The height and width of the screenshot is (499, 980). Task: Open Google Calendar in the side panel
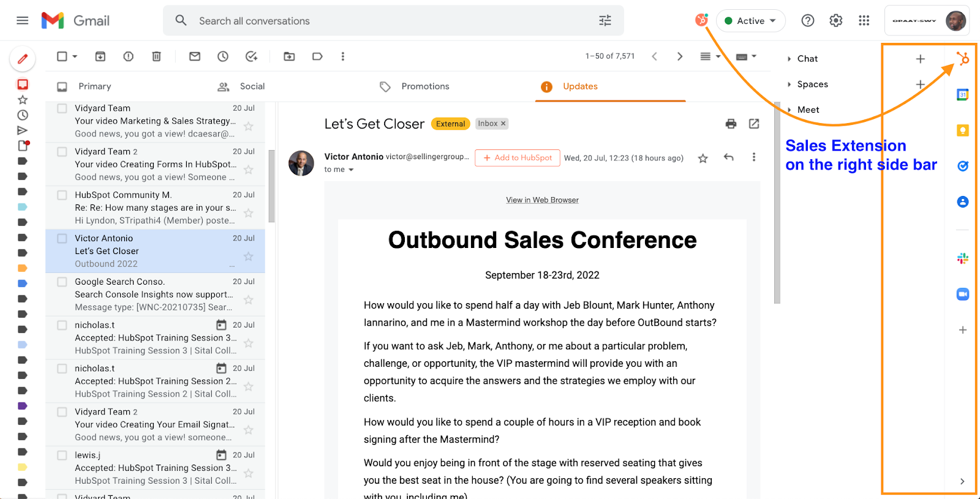[963, 95]
